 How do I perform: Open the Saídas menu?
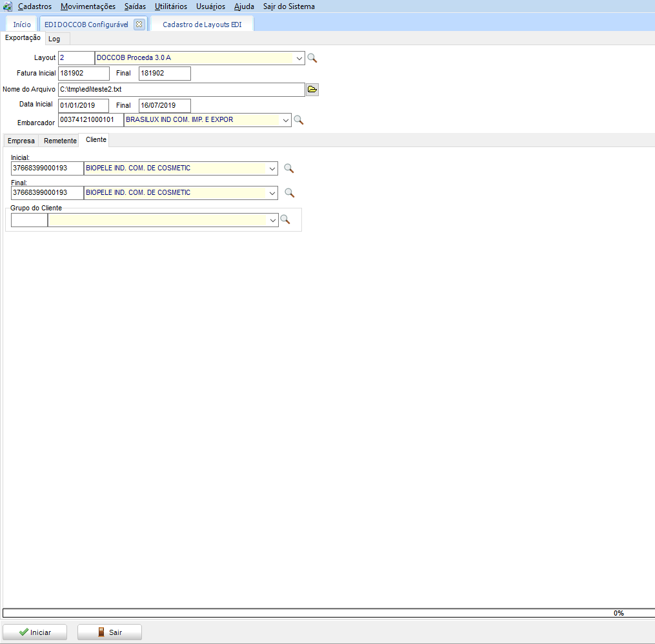click(135, 6)
